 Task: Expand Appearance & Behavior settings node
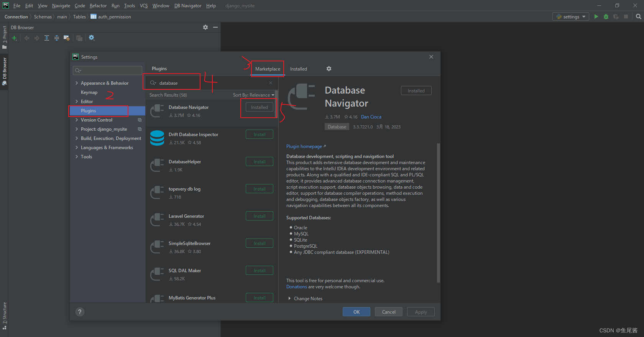77,83
